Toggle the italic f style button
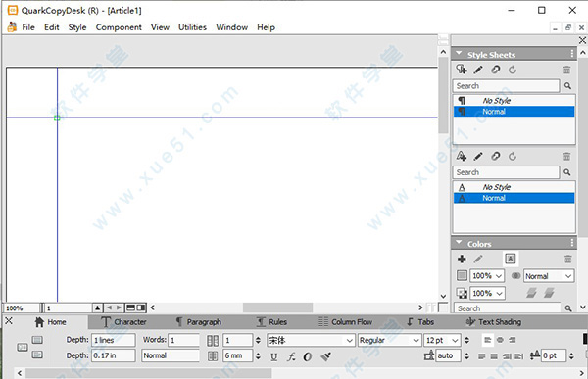Image resolution: width=588 pixels, height=379 pixels. 291,356
